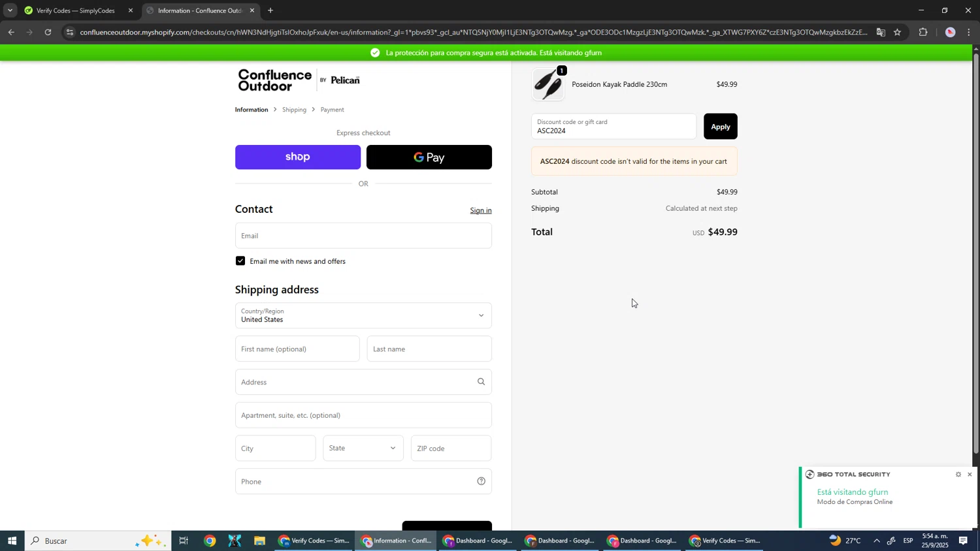Switch to the Information Confluence Outdoor tab
980x551 pixels.
(x=199, y=10)
